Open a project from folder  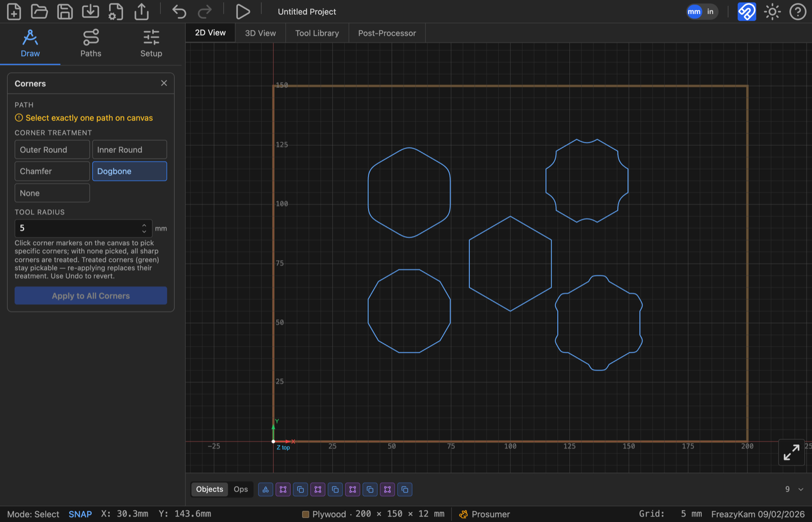click(x=39, y=11)
